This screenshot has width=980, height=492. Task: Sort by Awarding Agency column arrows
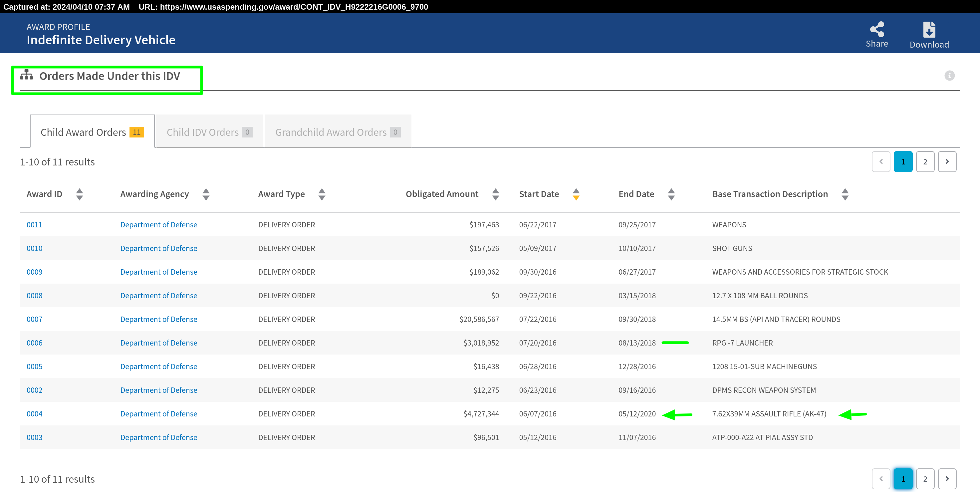[206, 194]
